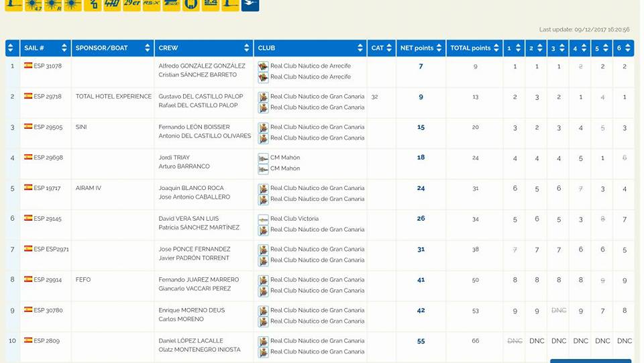Screen dimensions: 644x363
Task: Click the blue selected Snipe class icon
Action: pos(250,4)
